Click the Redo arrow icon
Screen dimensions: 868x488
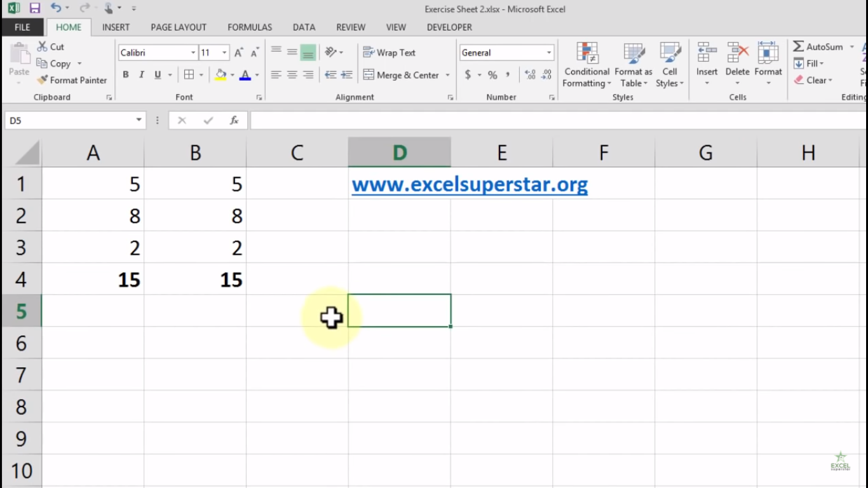coord(85,8)
